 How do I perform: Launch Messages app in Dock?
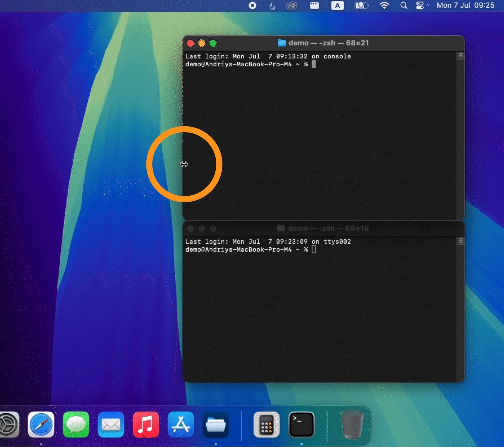76,424
